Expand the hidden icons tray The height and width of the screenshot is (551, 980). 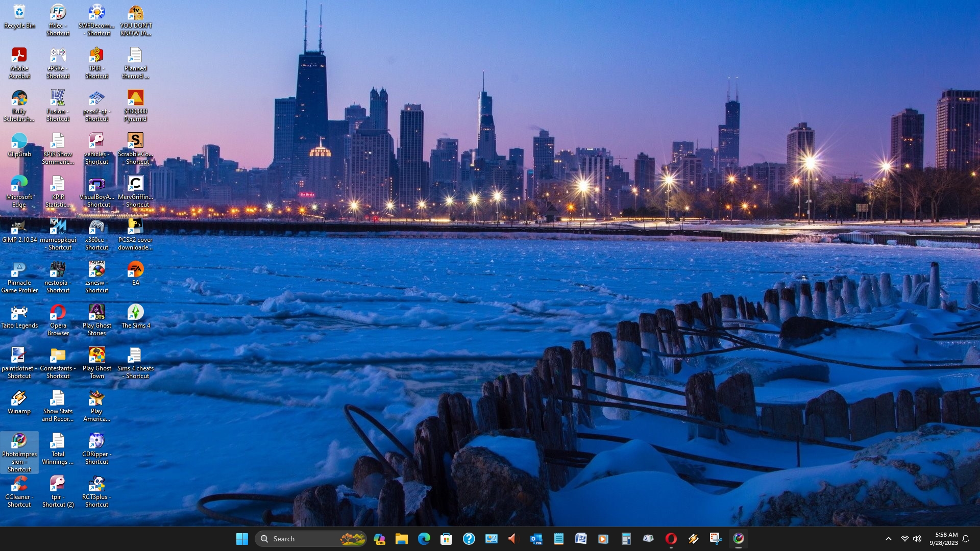888,539
